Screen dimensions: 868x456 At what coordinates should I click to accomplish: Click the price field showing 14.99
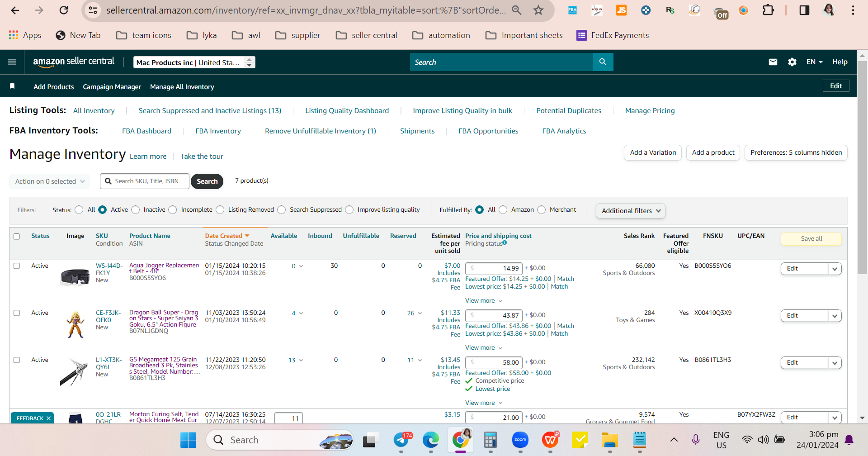click(494, 269)
